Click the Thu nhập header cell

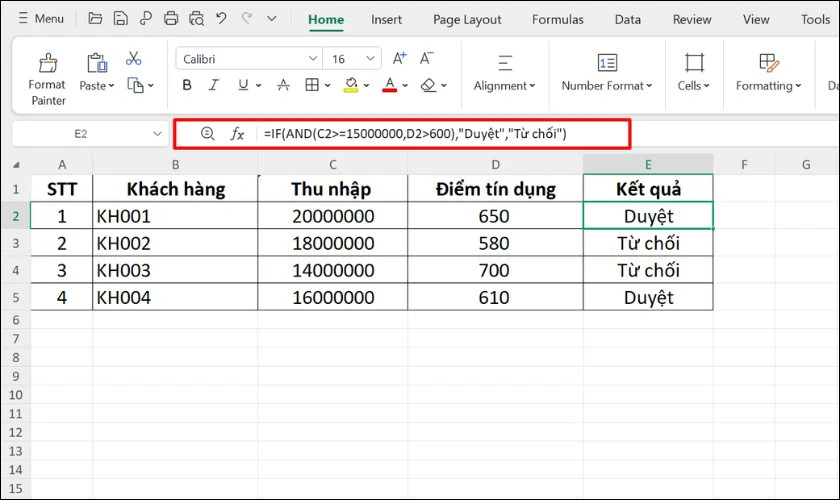pyautogui.click(x=333, y=189)
